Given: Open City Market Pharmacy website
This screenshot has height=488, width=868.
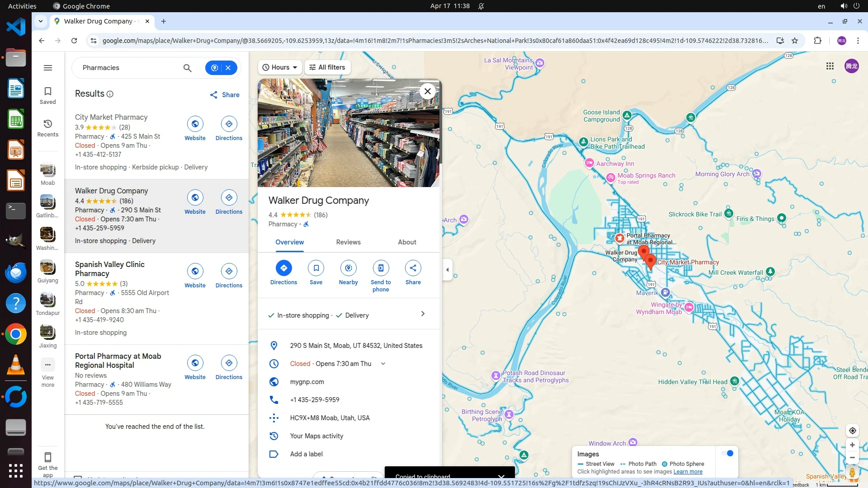Looking at the screenshot, I should [195, 124].
